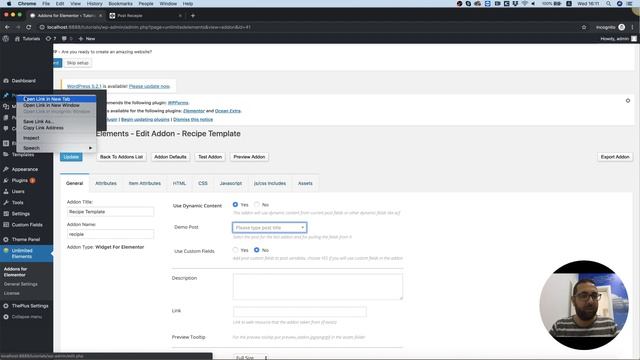Set Use Dynamic Content to Yes
The height and width of the screenshot is (360, 640).
pyautogui.click(x=235, y=204)
